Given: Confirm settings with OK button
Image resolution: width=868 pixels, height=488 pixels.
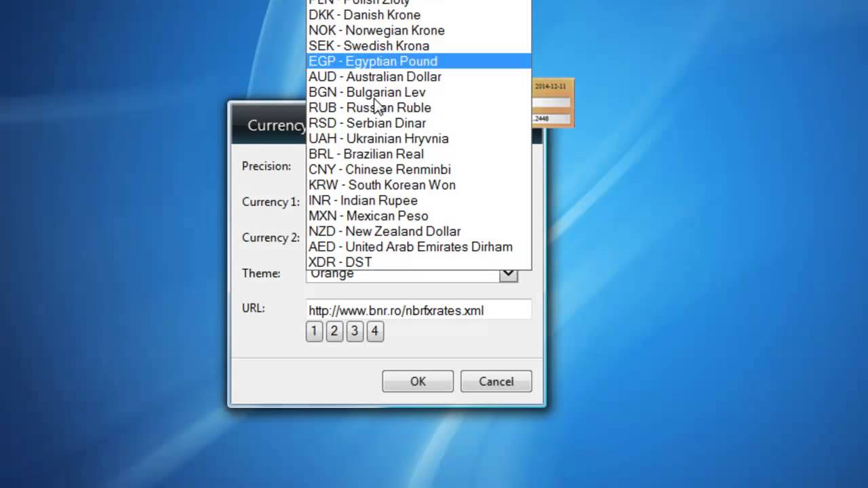Looking at the screenshot, I should pyautogui.click(x=418, y=382).
